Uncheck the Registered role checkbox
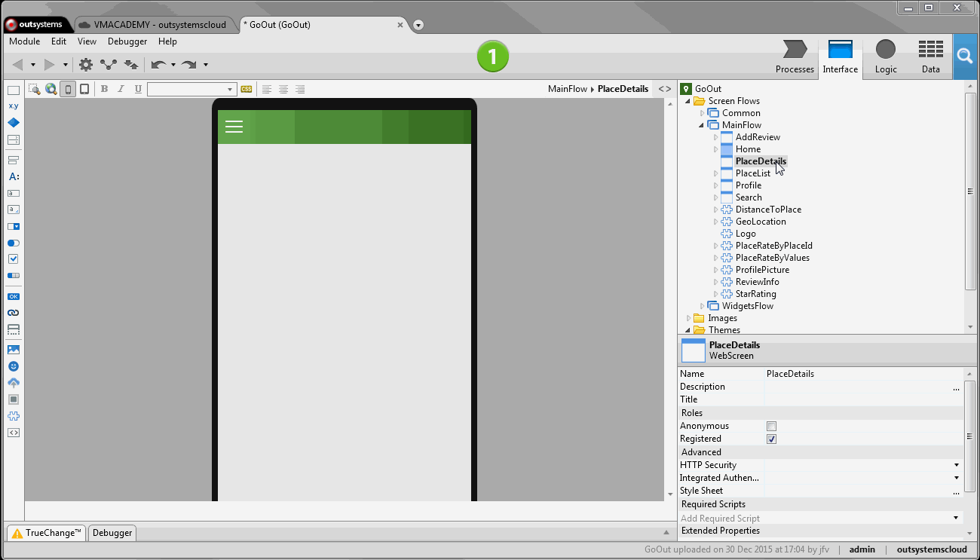The height and width of the screenshot is (560, 980). pyautogui.click(x=771, y=439)
